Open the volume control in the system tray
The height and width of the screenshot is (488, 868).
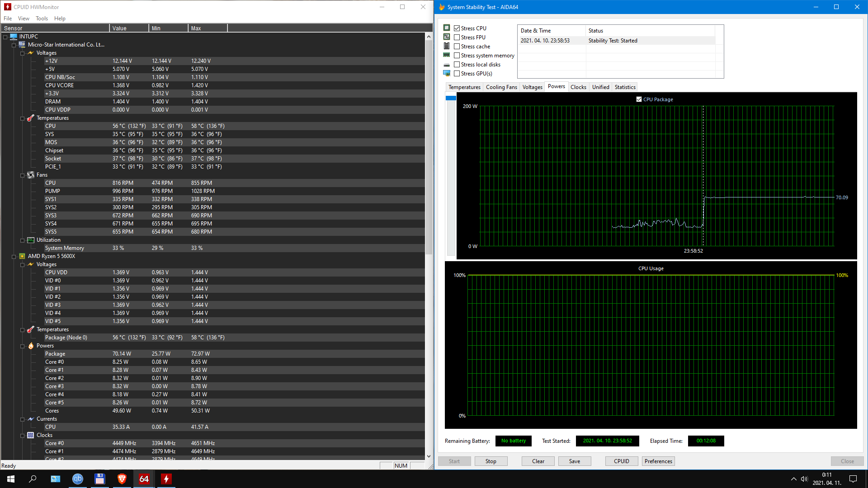point(804,479)
